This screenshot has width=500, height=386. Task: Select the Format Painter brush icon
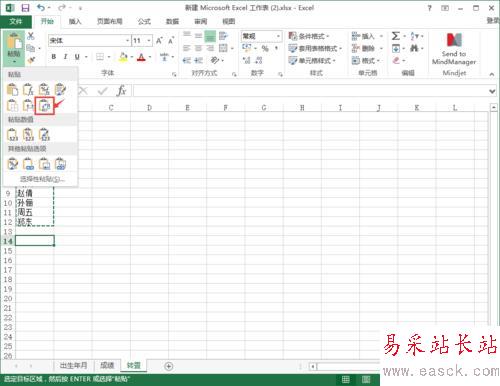(x=31, y=60)
